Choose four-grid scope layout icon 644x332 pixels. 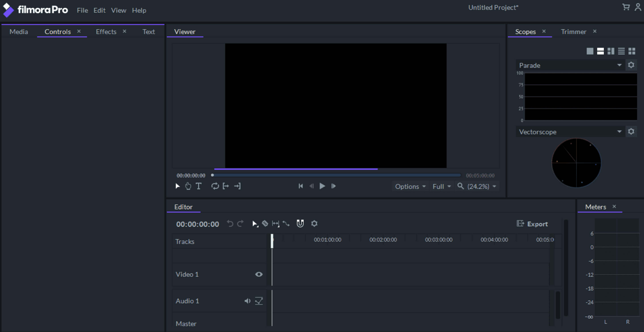(x=632, y=51)
